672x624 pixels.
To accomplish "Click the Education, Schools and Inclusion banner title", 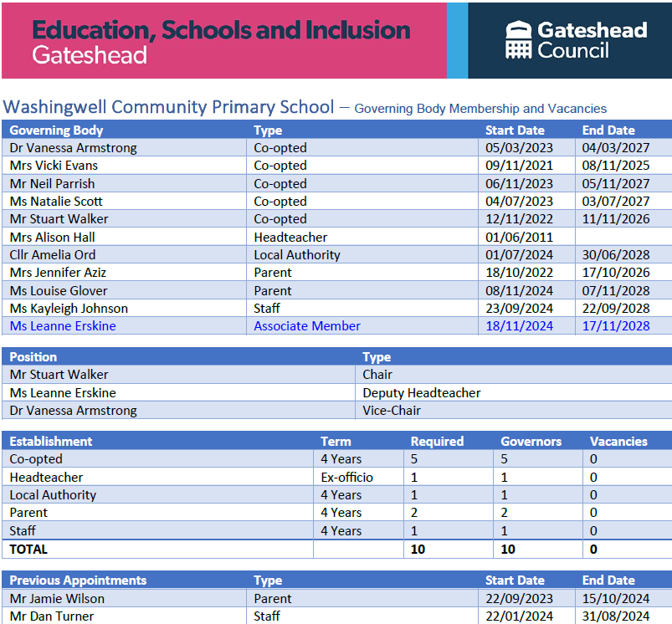I will coord(221,31).
